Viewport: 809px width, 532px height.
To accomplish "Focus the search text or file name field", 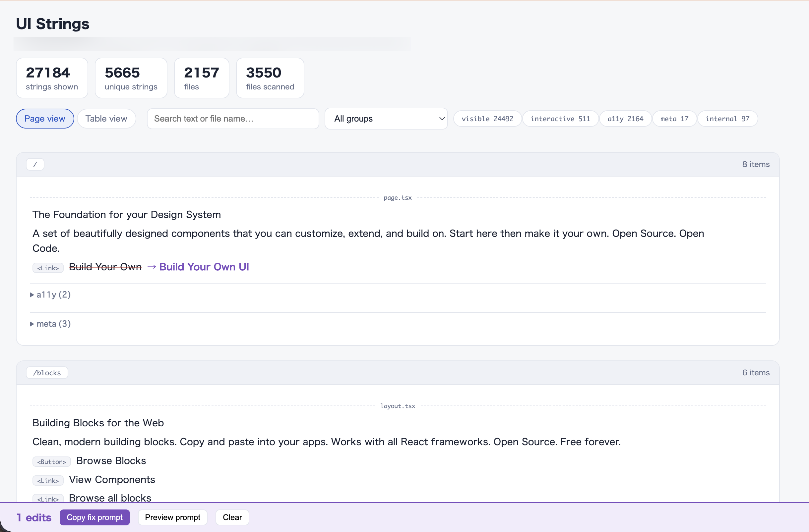I will tap(233, 119).
